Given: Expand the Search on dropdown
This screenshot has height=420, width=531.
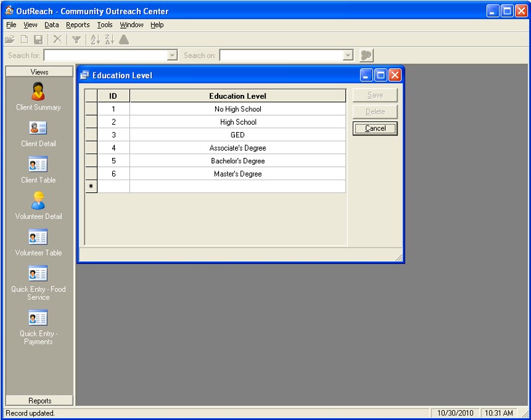Looking at the screenshot, I should click(x=348, y=56).
